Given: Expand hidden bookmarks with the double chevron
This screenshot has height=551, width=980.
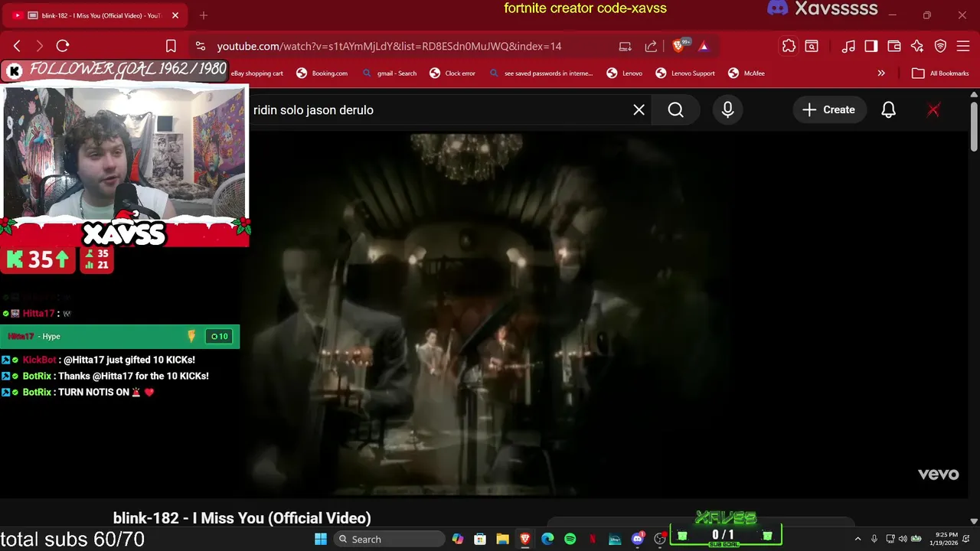Looking at the screenshot, I should (x=881, y=73).
